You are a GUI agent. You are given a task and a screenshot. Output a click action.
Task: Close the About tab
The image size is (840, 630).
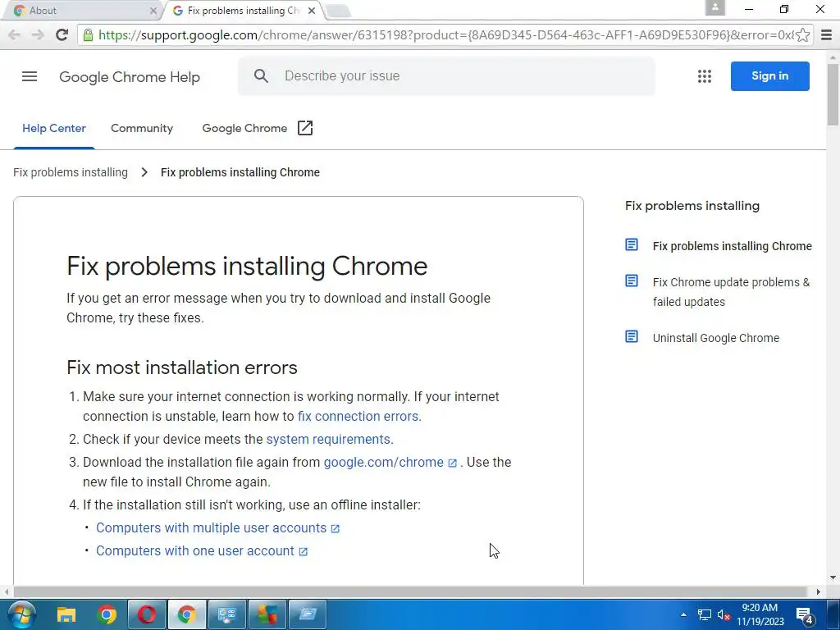pos(153,10)
